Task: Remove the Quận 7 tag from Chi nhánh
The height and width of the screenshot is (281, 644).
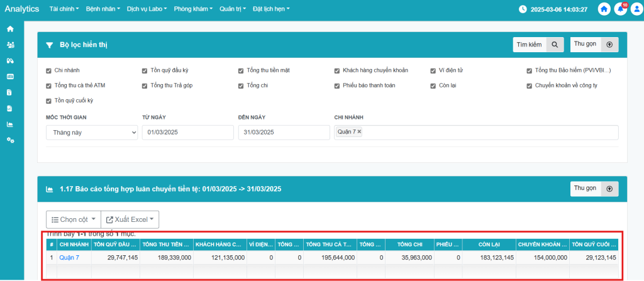Action: click(359, 132)
